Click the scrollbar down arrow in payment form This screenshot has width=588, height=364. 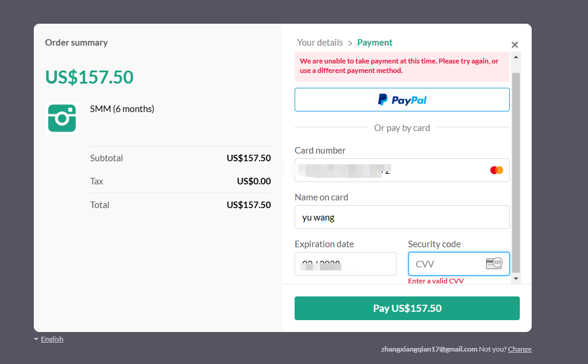[x=516, y=278]
